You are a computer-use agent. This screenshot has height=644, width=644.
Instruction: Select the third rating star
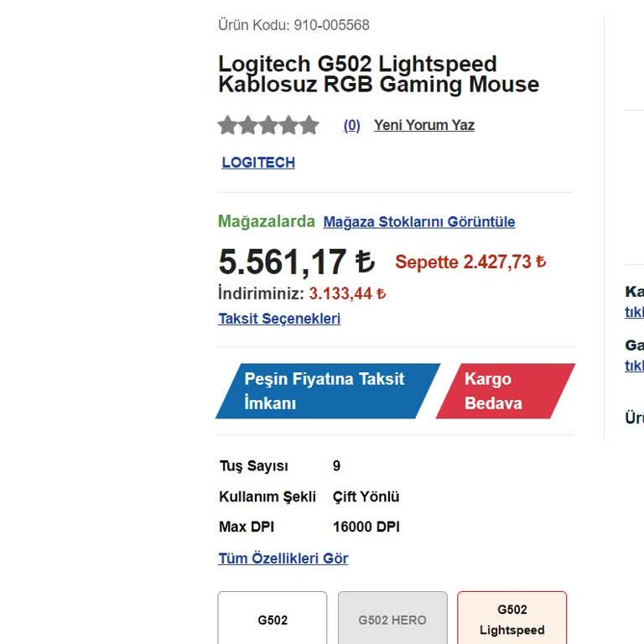pyautogui.click(x=268, y=126)
